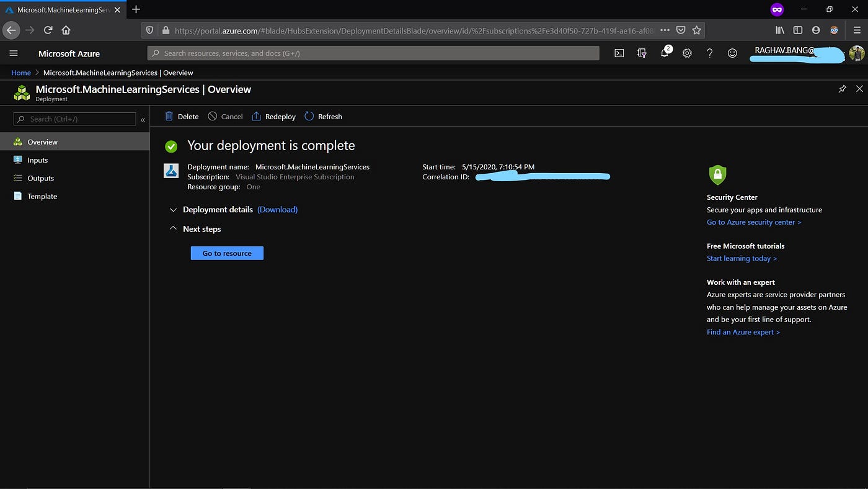Expand the Deployment details section
Image resolution: width=868 pixels, height=489 pixels.
[x=174, y=210]
